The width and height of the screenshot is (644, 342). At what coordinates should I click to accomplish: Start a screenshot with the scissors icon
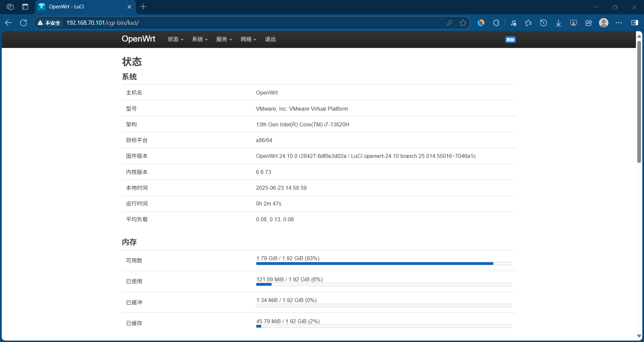click(x=574, y=23)
